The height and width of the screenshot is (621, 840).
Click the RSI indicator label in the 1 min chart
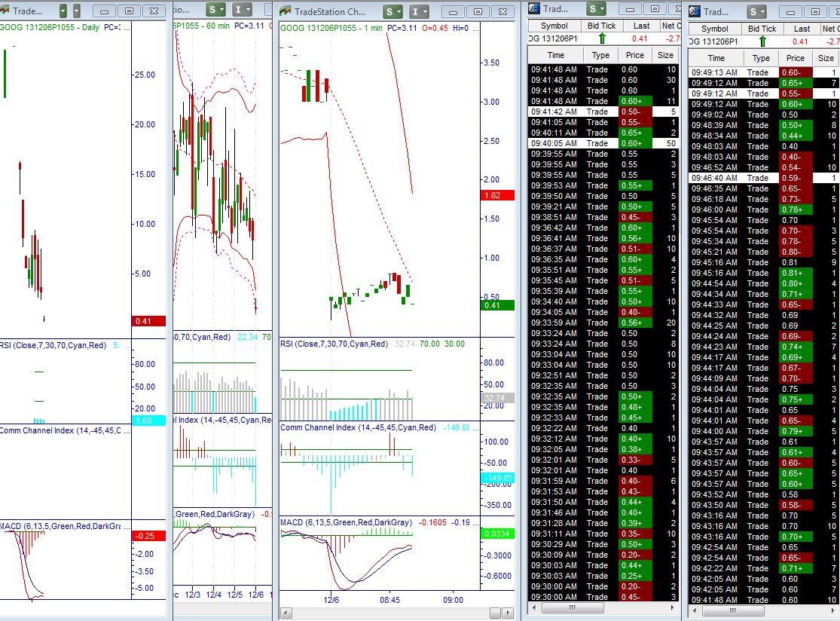[334, 344]
